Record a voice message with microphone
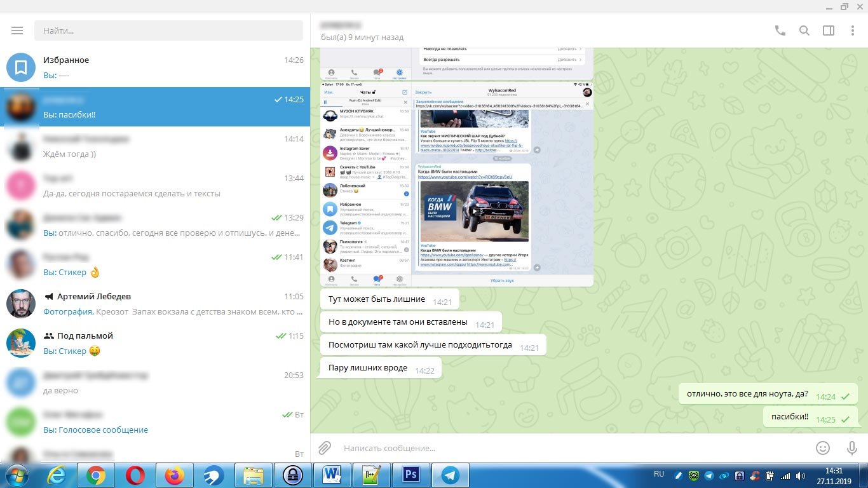Viewport: 868px width, 488px height. coord(852,448)
